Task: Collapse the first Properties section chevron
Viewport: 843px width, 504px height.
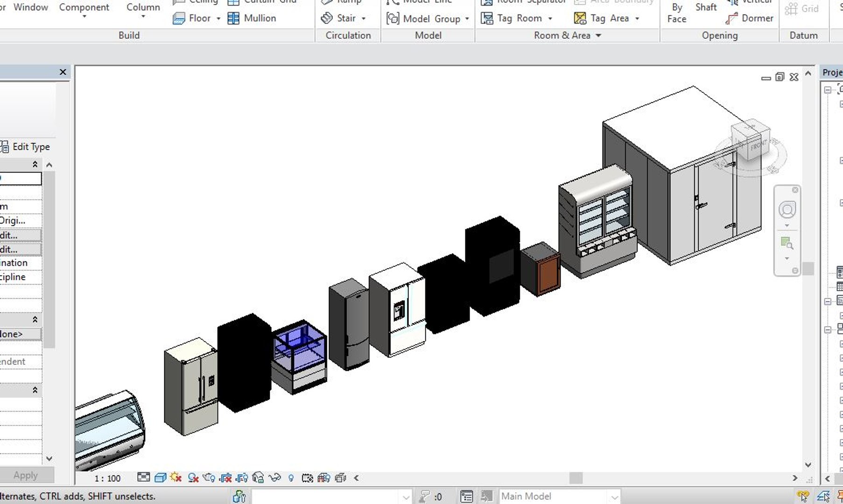Action: (x=35, y=164)
